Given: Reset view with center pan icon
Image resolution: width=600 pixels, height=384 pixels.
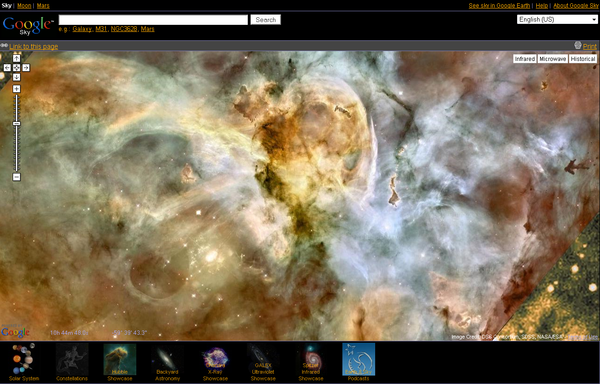Looking at the screenshot, I should (16, 68).
